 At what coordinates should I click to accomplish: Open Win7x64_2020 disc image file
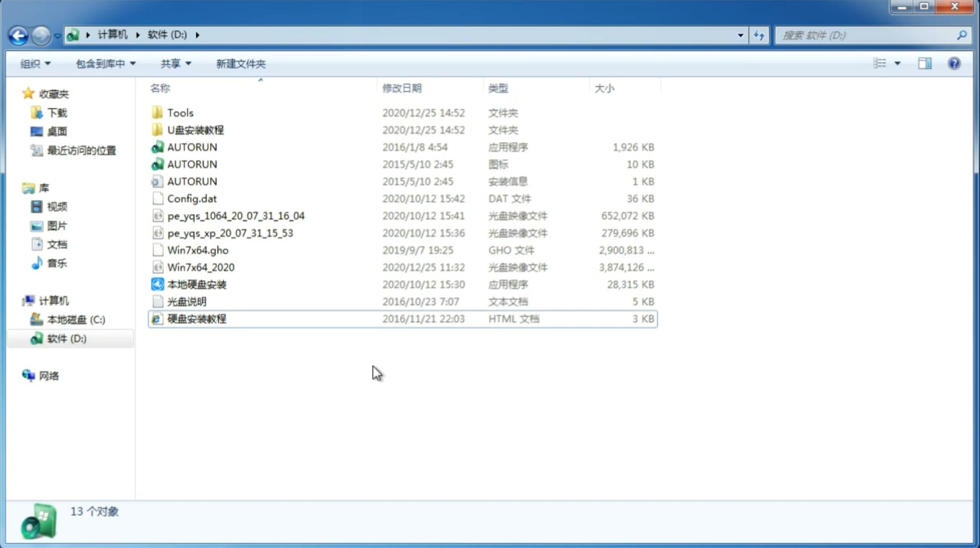(201, 267)
